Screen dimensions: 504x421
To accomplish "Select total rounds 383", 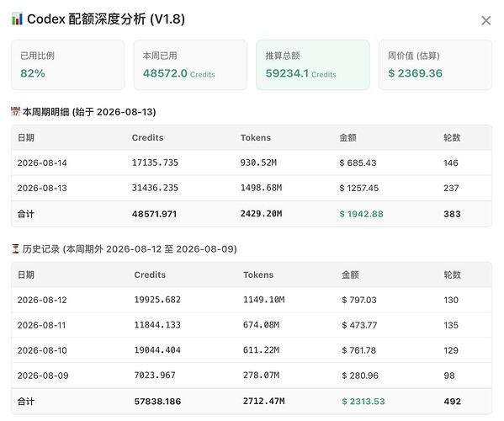I will pos(452,214).
